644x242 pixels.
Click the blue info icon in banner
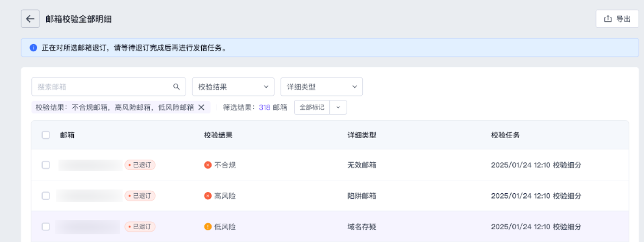(33, 48)
